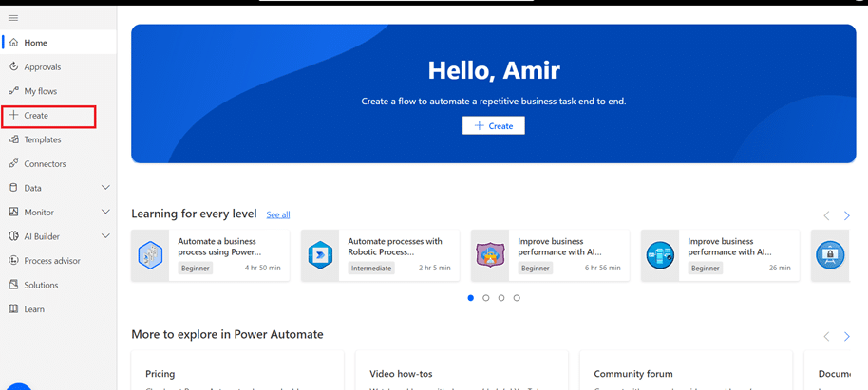Click the Connectors plug icon
This screenshot has width=868, height=390.
14,164
